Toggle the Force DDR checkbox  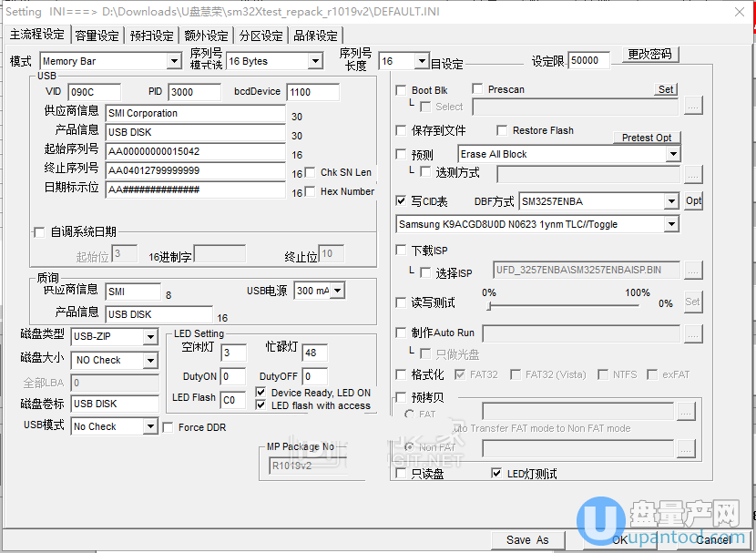(x=169, y=427)
